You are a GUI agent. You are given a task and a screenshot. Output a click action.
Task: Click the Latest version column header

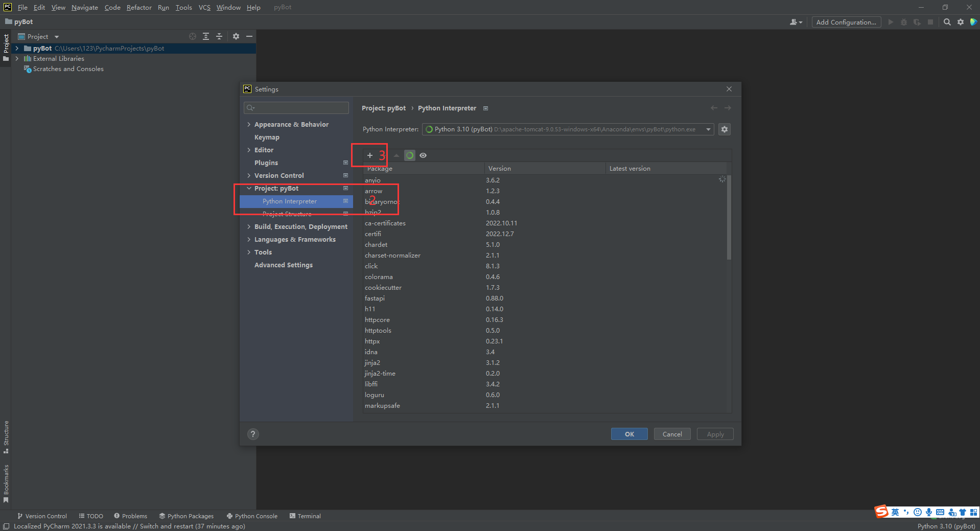666,169
